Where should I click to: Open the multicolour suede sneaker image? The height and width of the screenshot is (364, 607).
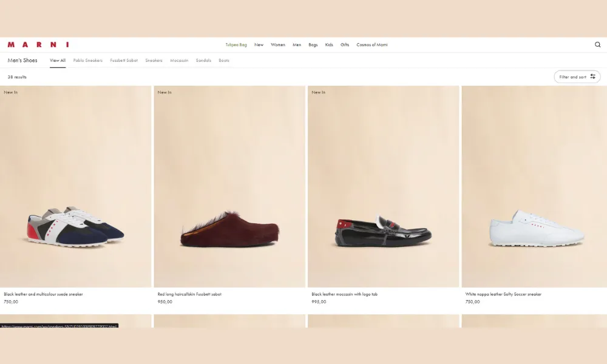[75, 186]
